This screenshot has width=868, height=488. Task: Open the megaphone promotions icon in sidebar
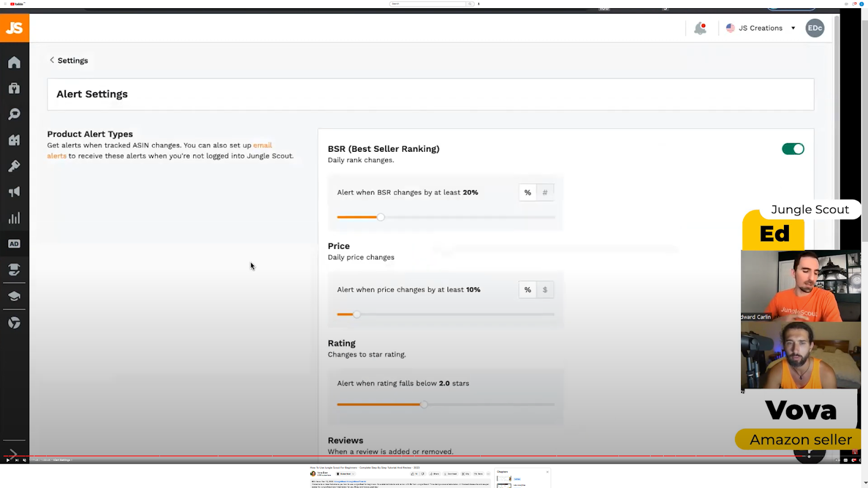[15, 192]
